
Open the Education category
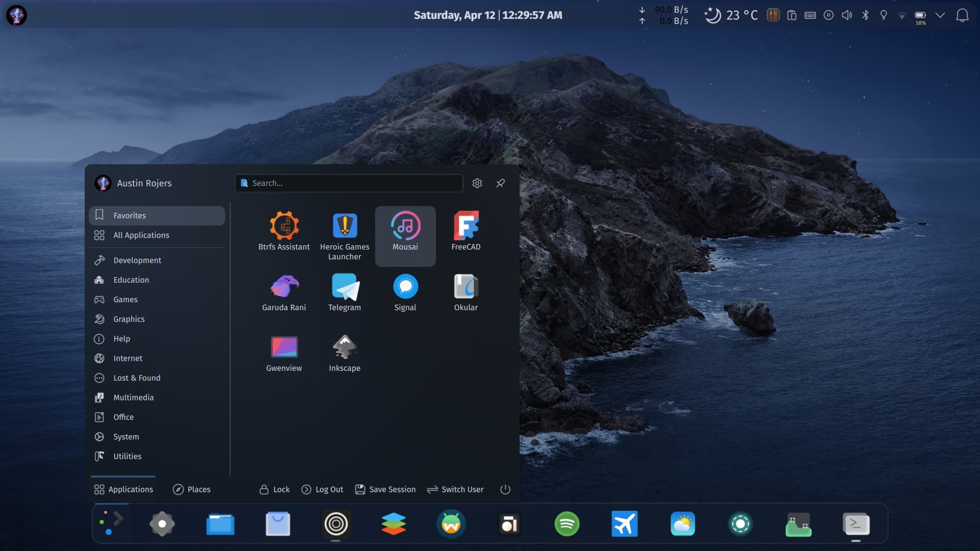pos(157,280)
